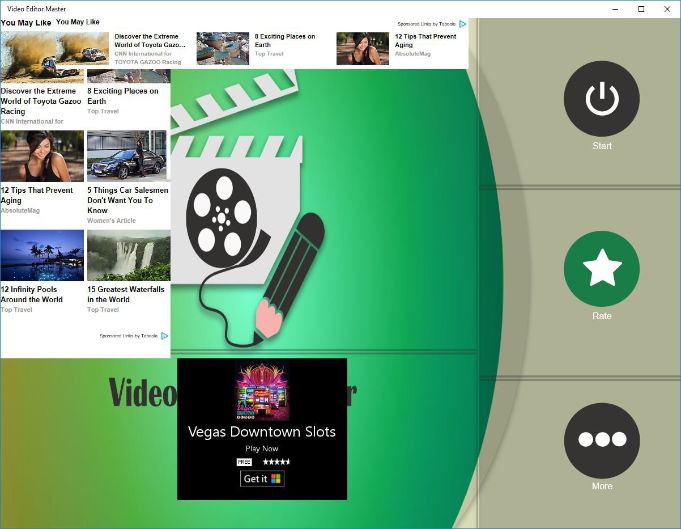This screenshot has height=529, width=681.
Task: Open '5 Things Car Salesmen Don't Want You To Know'
Action: pyautogui.click(x=128, y=200)
